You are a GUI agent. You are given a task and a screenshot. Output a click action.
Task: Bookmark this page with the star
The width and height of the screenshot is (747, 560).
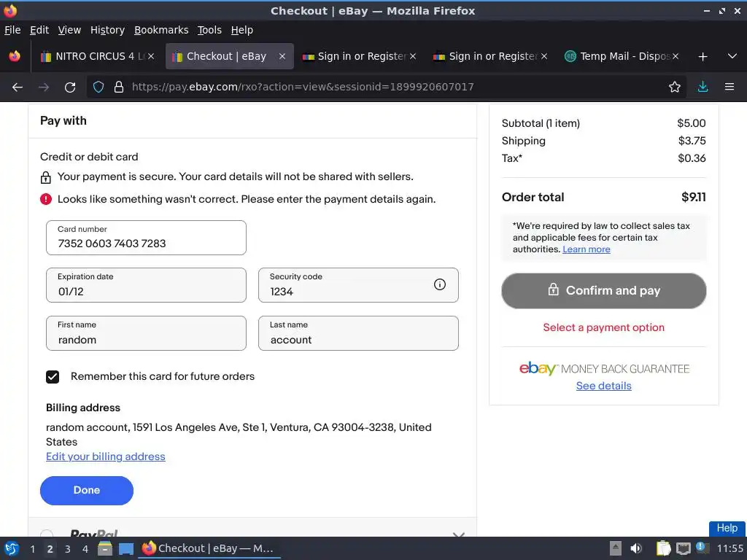pos(675,87)
